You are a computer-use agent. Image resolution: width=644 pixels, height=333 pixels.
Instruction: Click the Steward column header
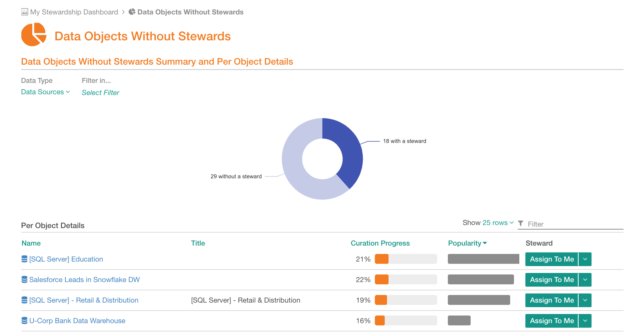pos(539,243)
